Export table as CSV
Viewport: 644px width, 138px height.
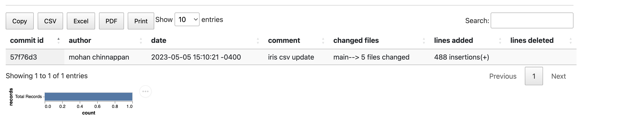point(50,21)
